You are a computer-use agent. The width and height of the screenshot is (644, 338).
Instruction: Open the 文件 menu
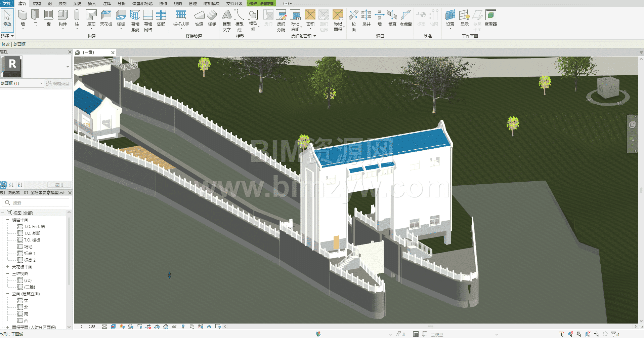pos(7,3)
